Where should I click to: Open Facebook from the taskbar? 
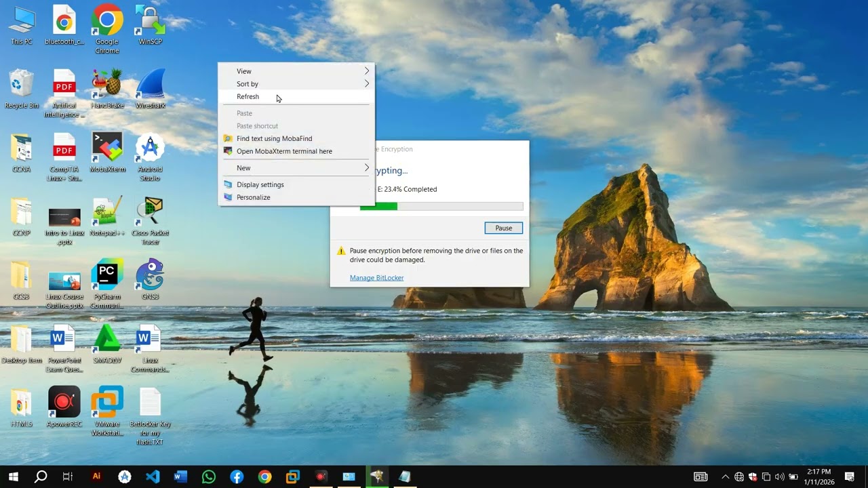(x=237, y=476)
